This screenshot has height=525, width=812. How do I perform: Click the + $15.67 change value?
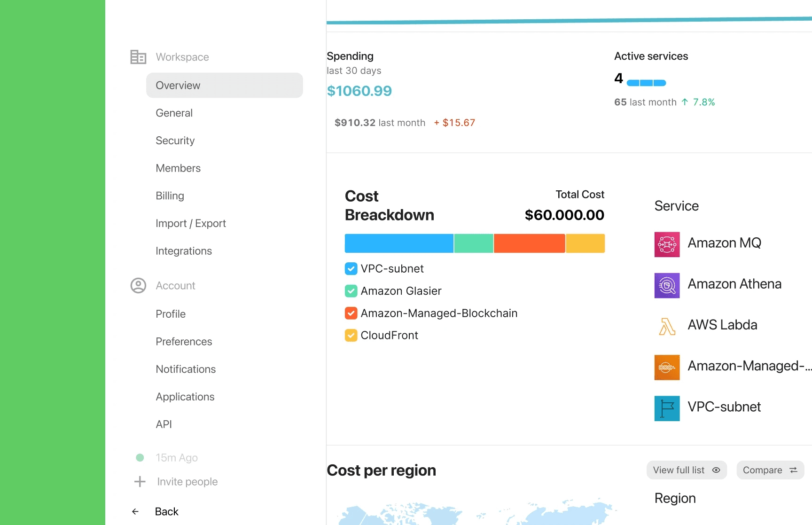coord(454,123)
